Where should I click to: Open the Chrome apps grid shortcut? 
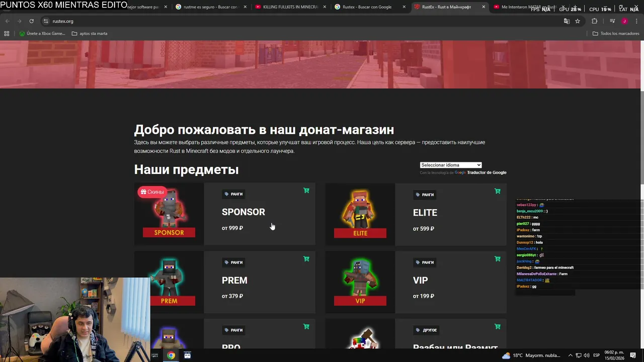(7, 34)
